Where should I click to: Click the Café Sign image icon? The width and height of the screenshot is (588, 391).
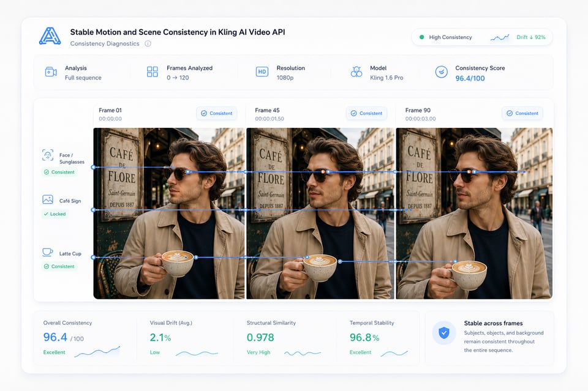pyautogui.click(x=48, y=199)
